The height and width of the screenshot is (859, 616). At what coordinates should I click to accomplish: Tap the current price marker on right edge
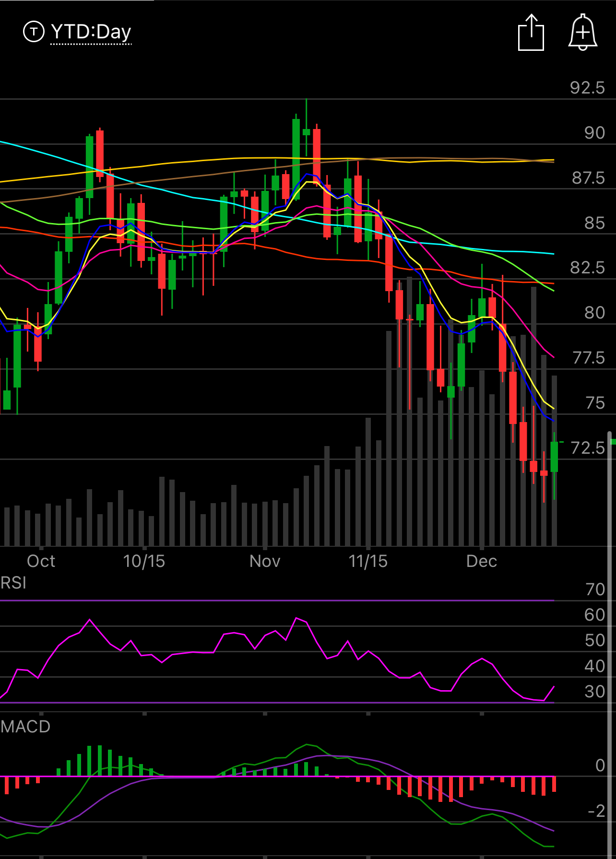612,442
